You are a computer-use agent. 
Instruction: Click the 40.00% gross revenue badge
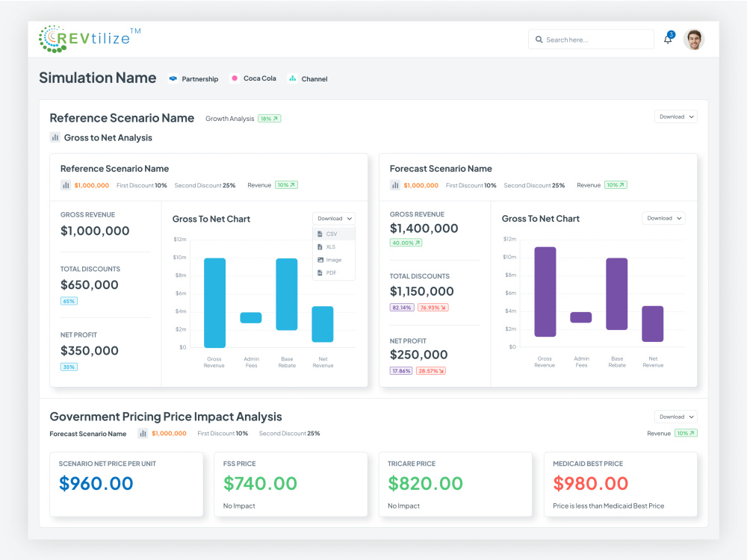coord(406,243)
